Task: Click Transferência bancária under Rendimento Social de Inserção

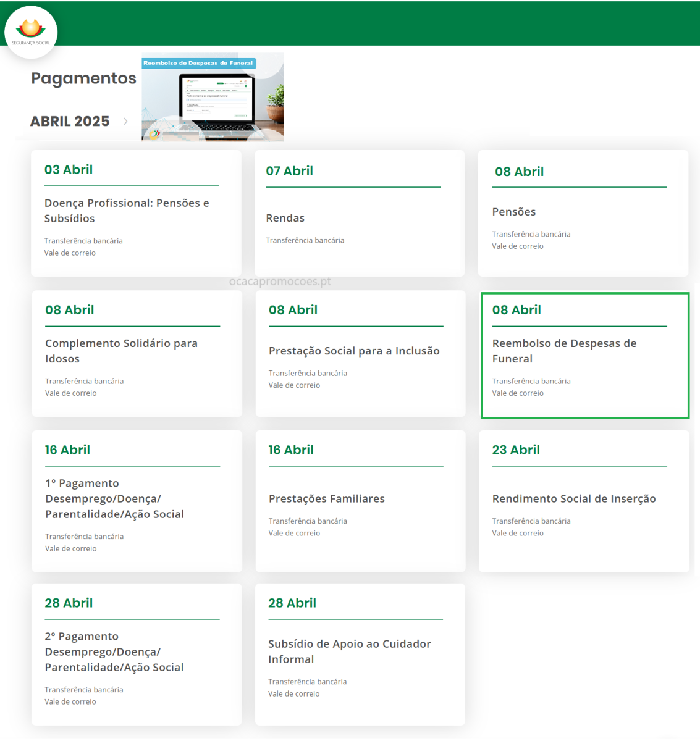Action: pos(531,521)
